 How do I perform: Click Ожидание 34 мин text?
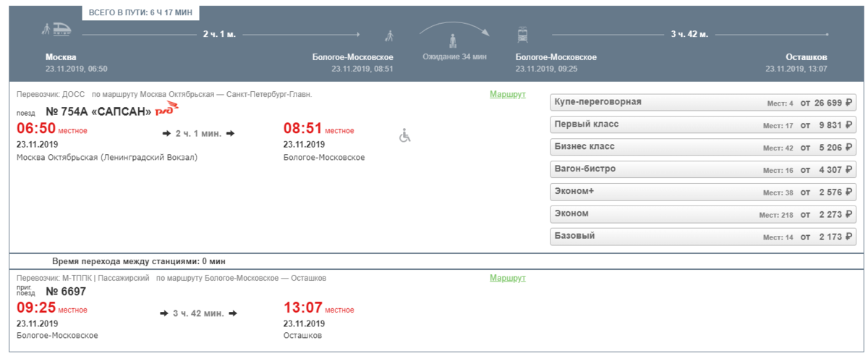click(x=455, y=57)
